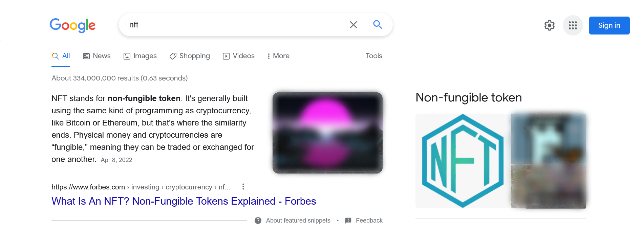Viewport: 644px width, 230px height.
Task: Select the Videos tab play icon
Action: click(x=226, y=56)
